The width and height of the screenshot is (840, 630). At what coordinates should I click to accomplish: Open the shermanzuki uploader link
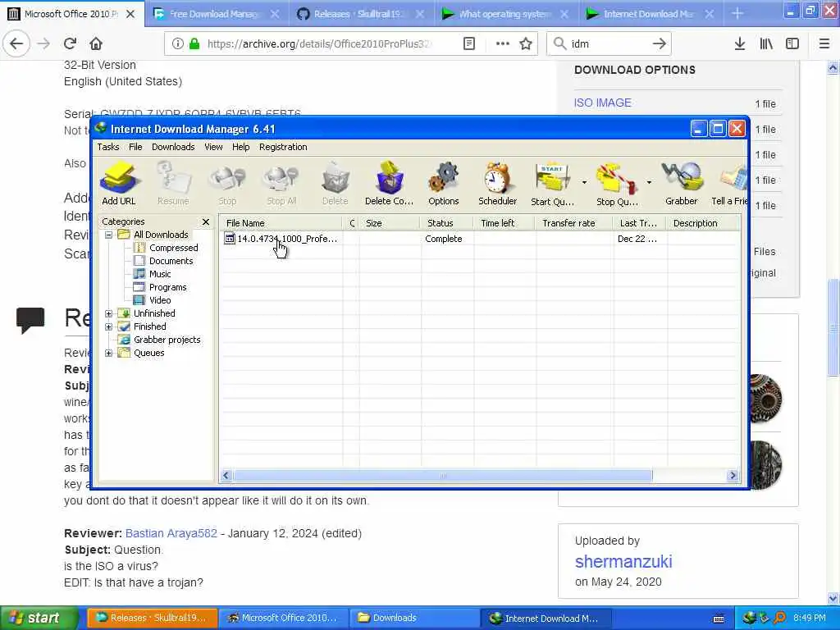coord(623,561)
